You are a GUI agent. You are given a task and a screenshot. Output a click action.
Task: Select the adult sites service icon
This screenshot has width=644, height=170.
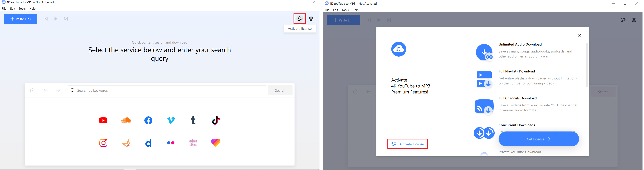[x=193, y=143]
